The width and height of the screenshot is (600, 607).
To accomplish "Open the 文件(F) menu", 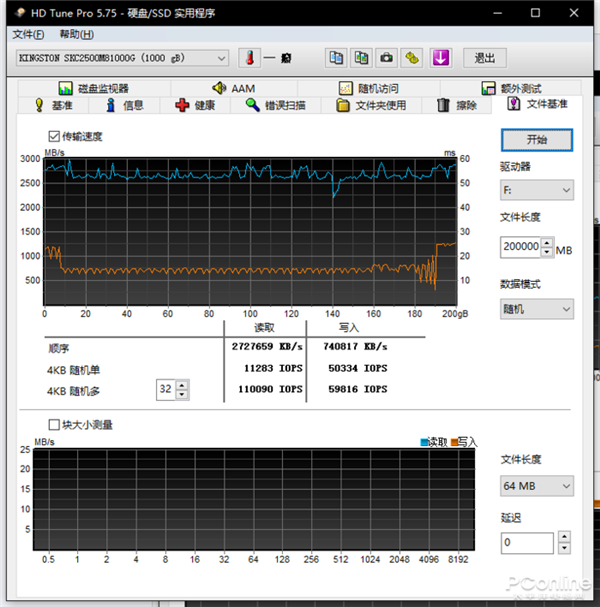I will pyautogui.click(x=29, y=34).
